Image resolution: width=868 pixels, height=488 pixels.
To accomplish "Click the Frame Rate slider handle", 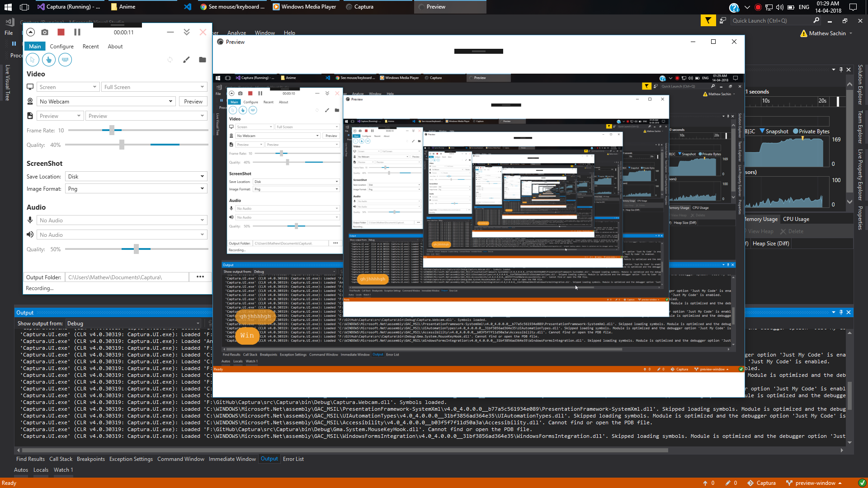I will 111,130.
